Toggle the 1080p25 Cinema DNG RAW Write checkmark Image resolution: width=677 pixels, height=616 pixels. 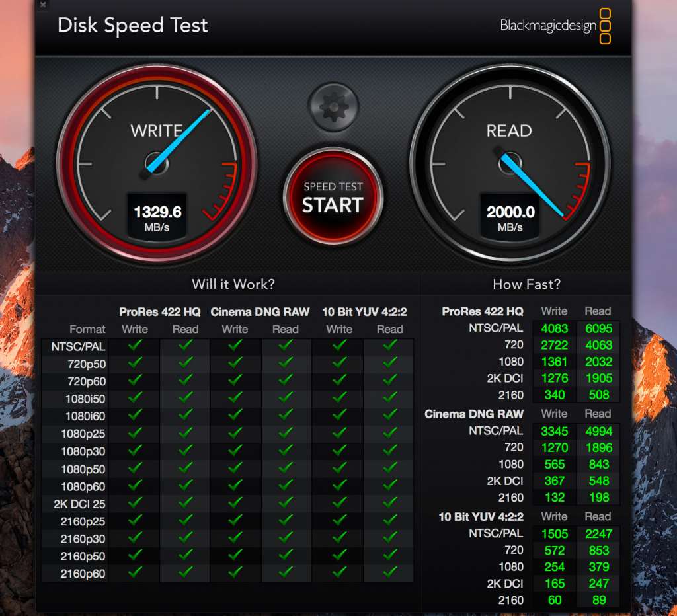pyautogui.click(x=235, y=434)
